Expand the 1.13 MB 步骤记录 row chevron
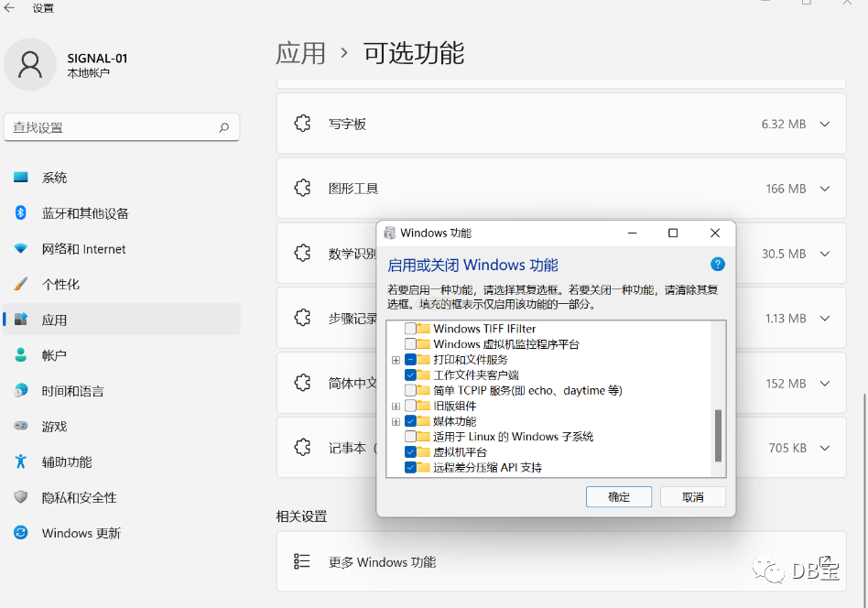Screen dimensions: 868x608 [x=825, y=319]
